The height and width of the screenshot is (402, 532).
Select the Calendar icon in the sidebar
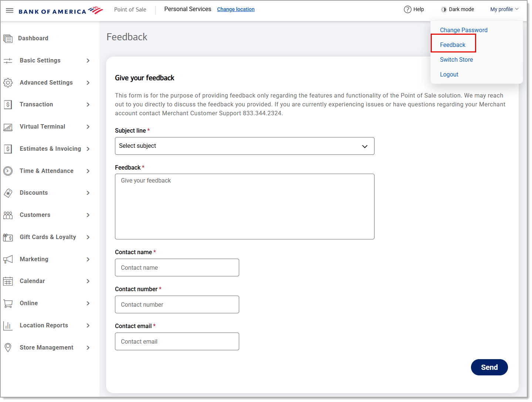pos(8,281)
